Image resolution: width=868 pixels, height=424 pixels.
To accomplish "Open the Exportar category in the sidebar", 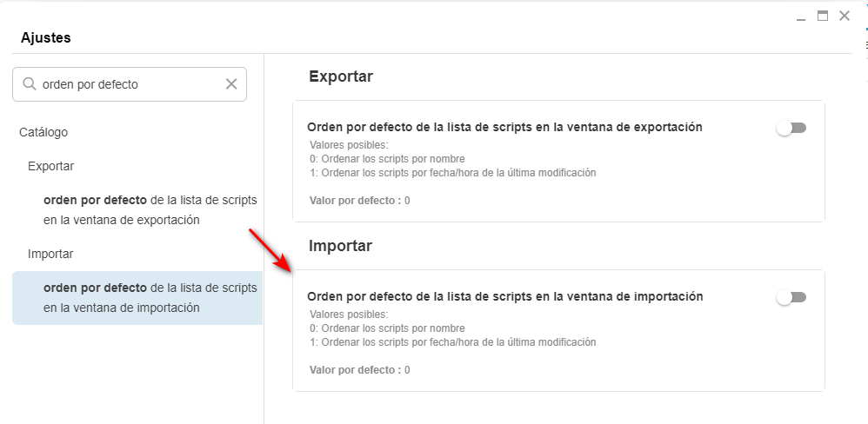I will pyautogui.click(x=50, y=166).
